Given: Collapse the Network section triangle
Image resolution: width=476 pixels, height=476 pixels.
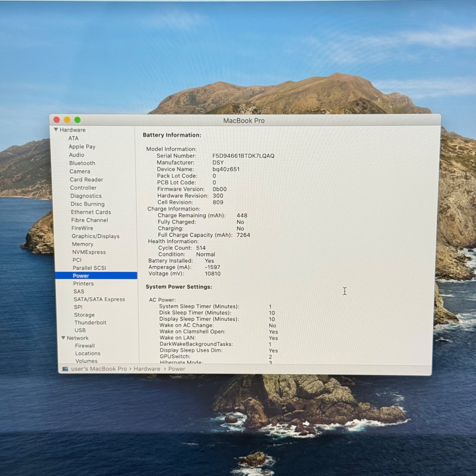Looking at the screenshot, I should (63, 338).
